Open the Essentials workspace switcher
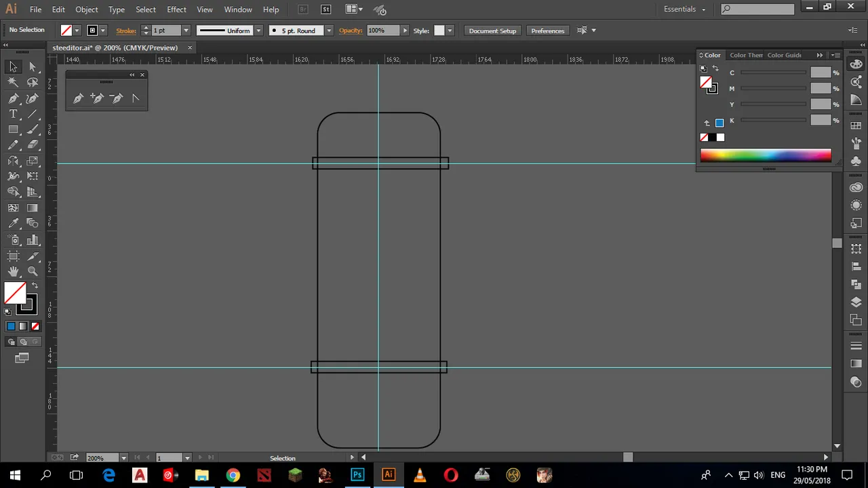The image size is (868, 488). tap(684, 9)
